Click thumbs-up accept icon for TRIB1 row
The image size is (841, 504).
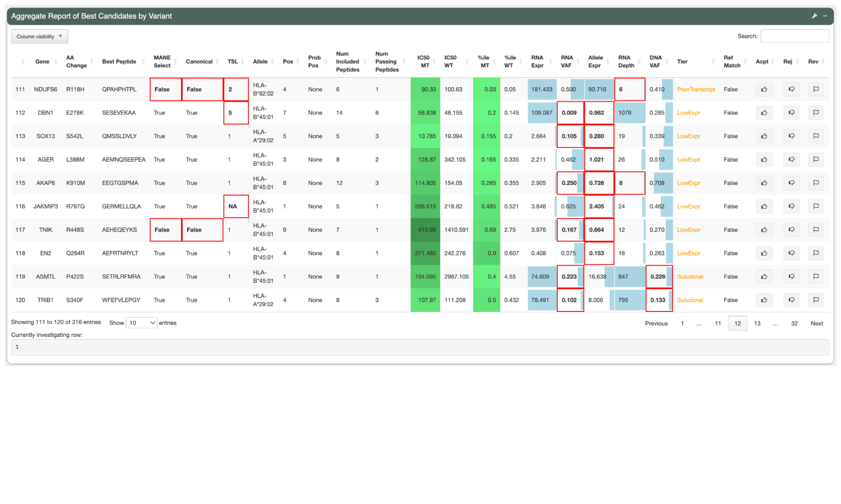pyautogui.click(x=764, y=300)
